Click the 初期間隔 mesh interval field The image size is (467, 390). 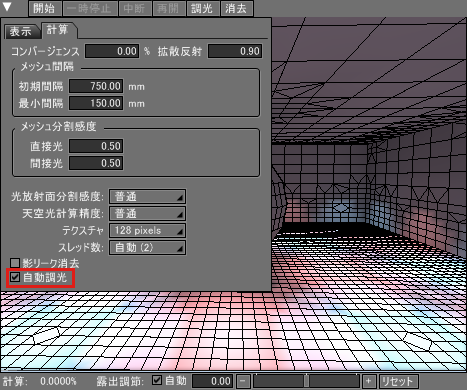tap(96, 86)
